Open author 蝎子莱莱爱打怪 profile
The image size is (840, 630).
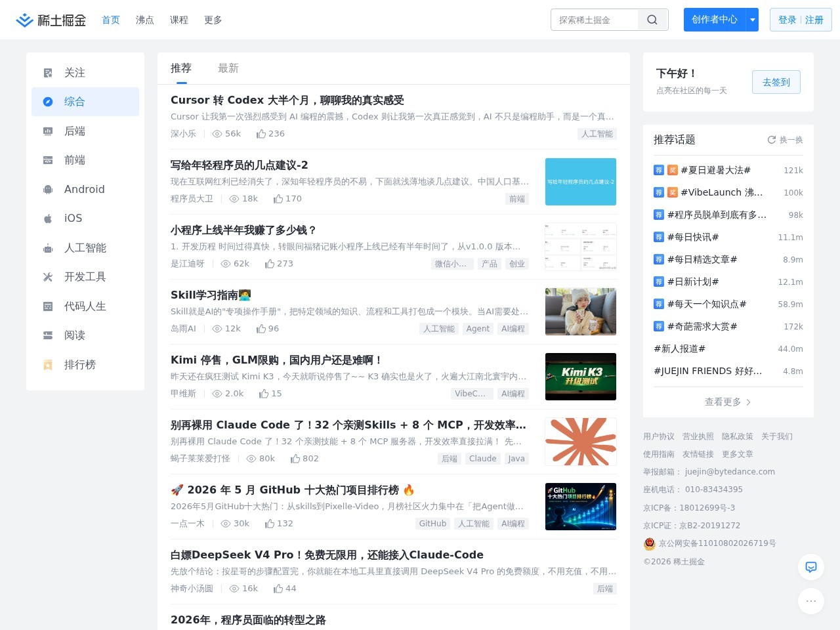(x=200, y=459)
